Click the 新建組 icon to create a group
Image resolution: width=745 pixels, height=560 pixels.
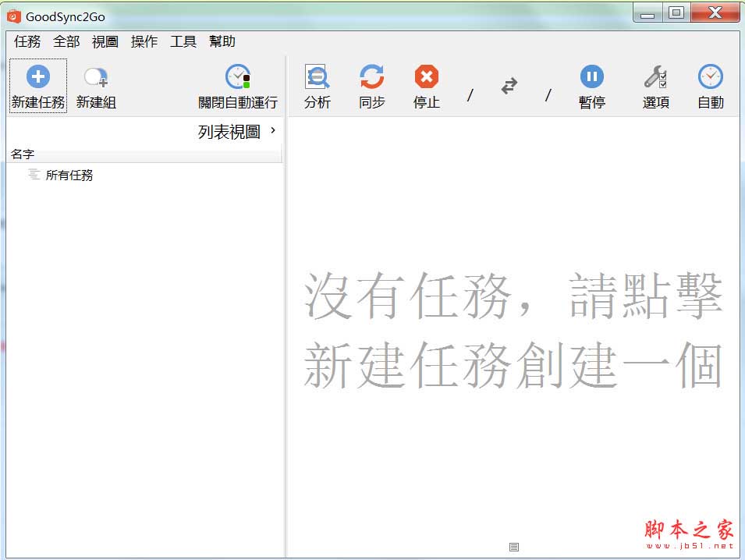(94, 76)
